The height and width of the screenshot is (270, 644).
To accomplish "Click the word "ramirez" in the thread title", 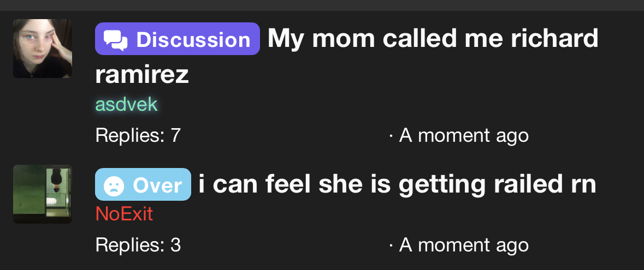I will coord(142,75).
